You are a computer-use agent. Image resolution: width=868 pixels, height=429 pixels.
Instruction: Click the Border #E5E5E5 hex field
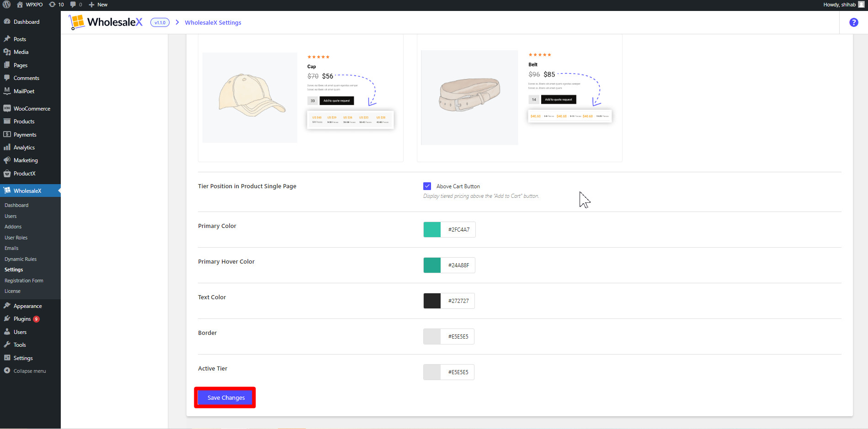point(458,336)
